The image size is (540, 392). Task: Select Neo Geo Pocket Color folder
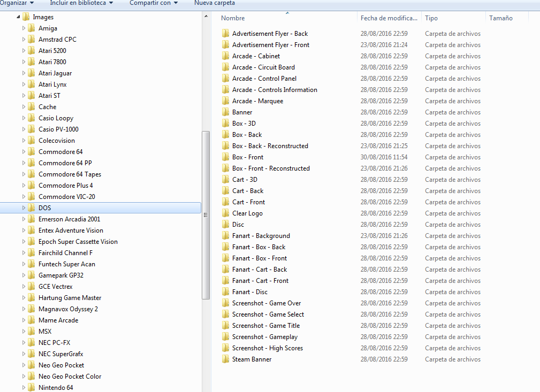click(x=70, y=376)
